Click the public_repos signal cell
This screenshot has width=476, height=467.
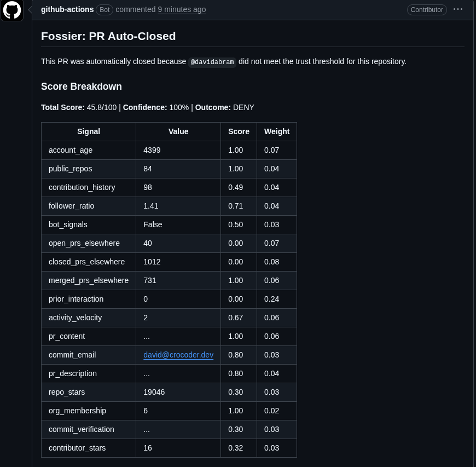(89, 169)
